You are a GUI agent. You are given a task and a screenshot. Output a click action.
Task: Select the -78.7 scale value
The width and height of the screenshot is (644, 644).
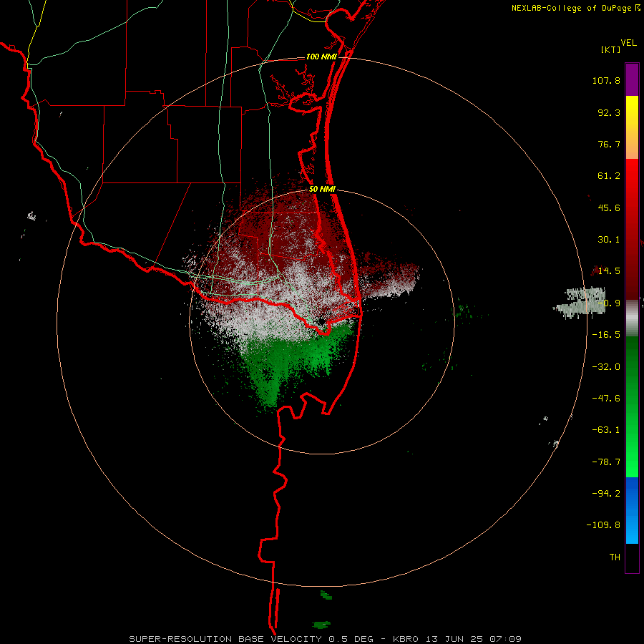point(606,462)
